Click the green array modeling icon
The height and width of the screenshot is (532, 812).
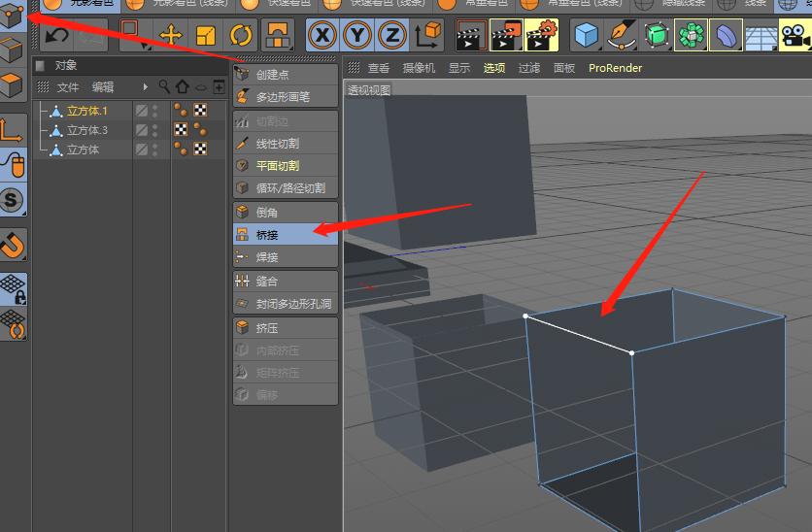[x=692, y=35]
